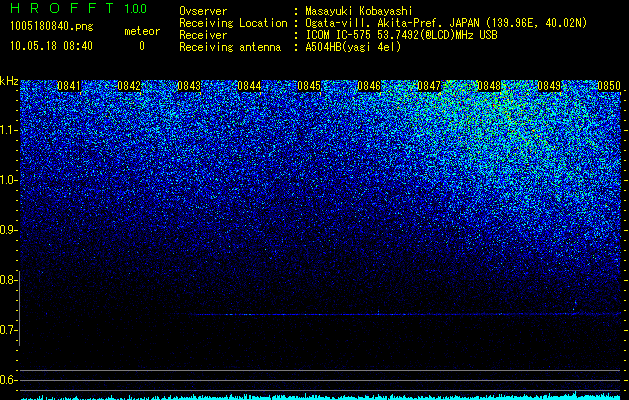629x400 pixels.
Task: Click the 0846 time marker
Action: pyautogui.click(x=369, y=86)
